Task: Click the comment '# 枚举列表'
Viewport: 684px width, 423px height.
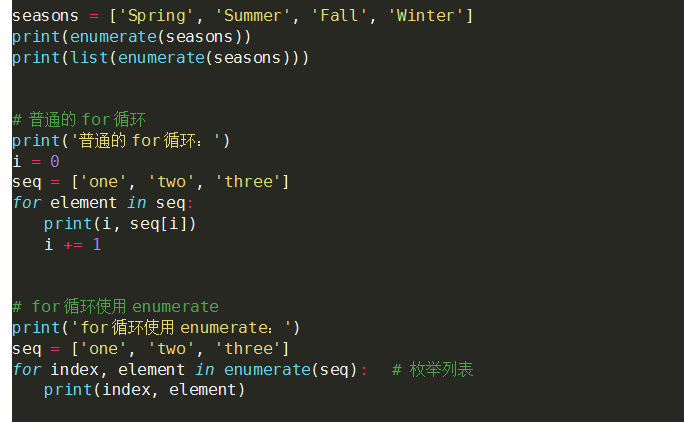Action: 432,369
